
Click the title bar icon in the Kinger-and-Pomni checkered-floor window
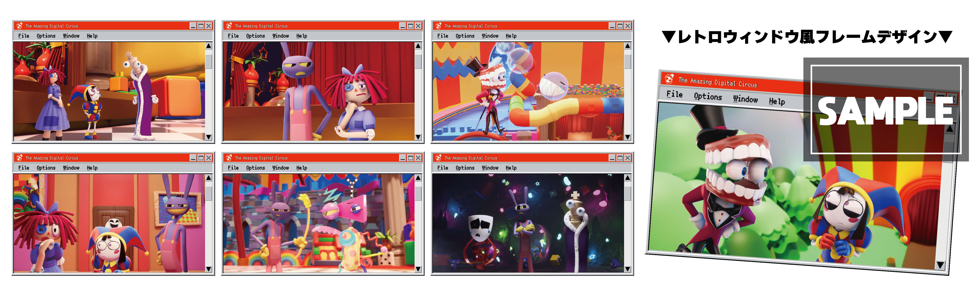(19, 26)
